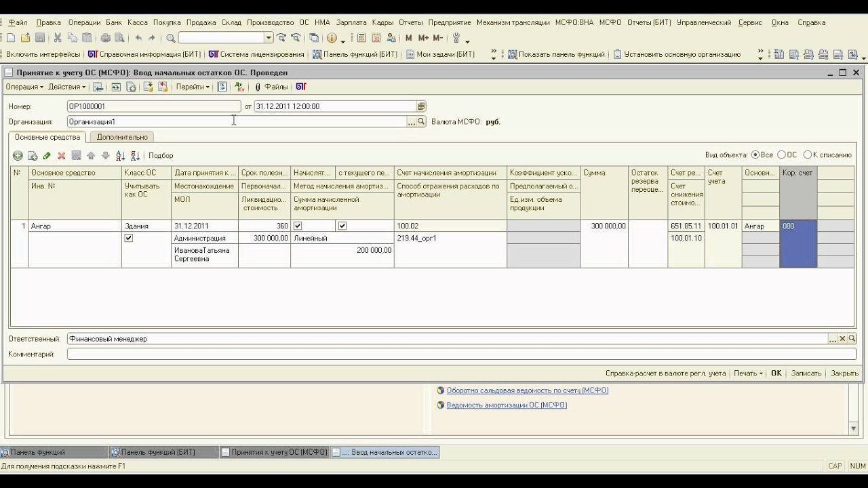This screenshot has height=488, width=868.
Task: Clear Ответственный field with X button
Action: [x=843, y=339]
